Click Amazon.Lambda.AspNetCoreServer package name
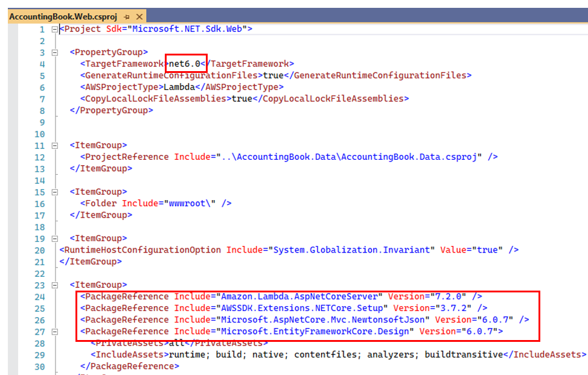 click(x=299, y=297)
